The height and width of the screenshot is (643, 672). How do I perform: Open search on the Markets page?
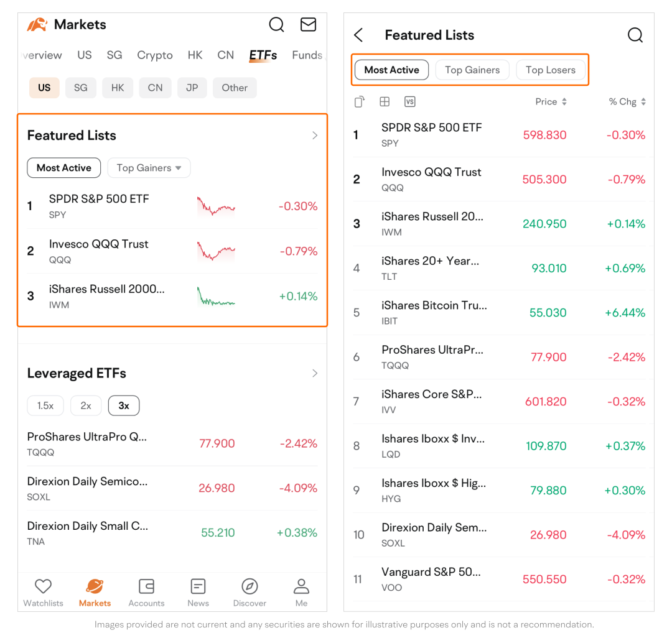coord(276,25)
